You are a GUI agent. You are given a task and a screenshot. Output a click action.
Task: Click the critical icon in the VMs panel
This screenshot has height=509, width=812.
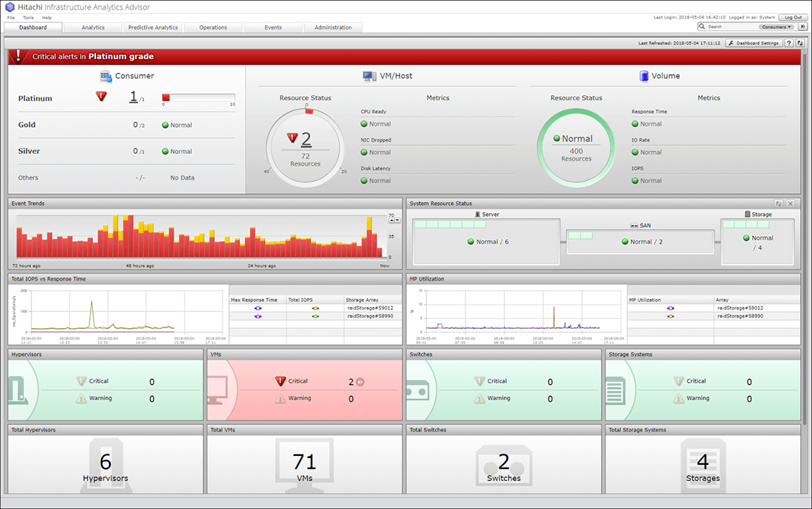[281, 381]
